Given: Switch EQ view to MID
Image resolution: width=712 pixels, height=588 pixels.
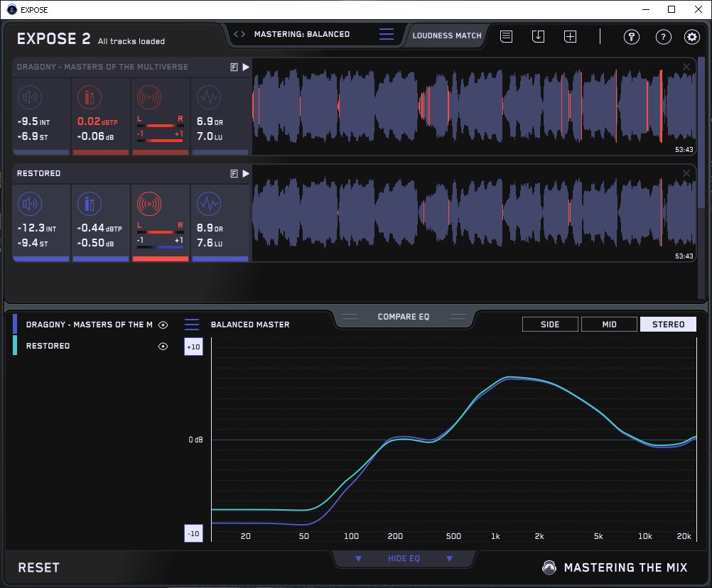Looking at the screenshot, I should pyautogui.click(x=609, y=325).
